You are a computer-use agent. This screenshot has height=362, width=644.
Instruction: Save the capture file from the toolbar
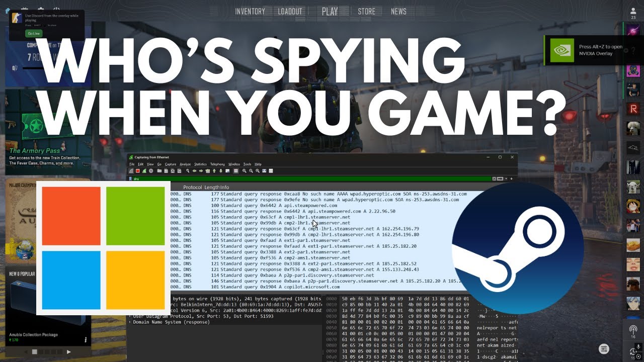click(166, 171)
